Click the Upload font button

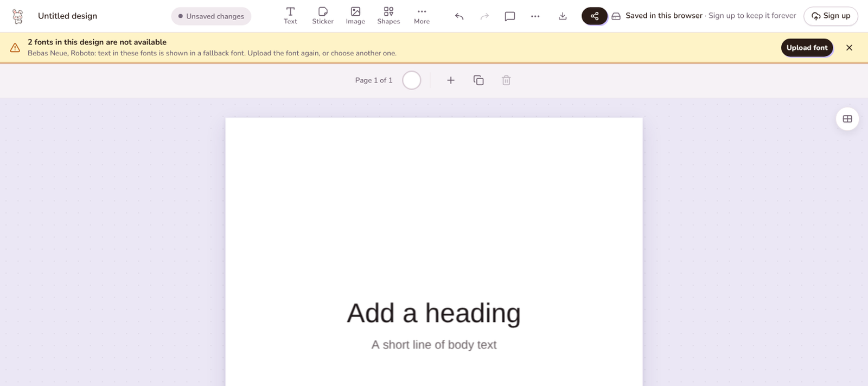point(807,48)
